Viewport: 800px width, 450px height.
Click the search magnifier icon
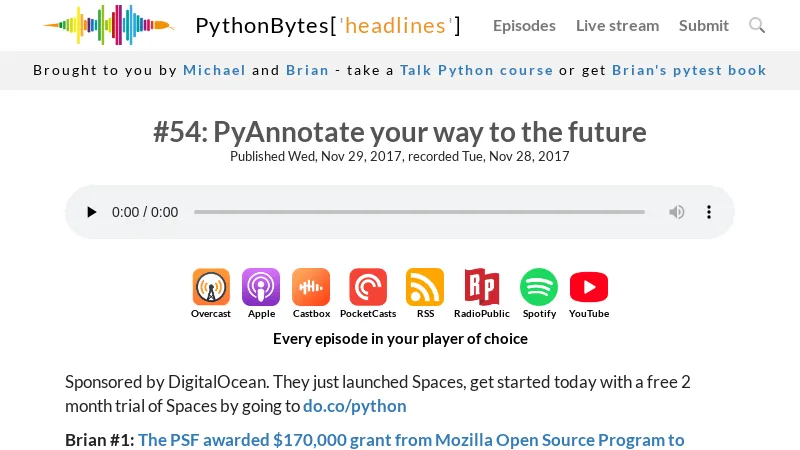pos(757,25)
